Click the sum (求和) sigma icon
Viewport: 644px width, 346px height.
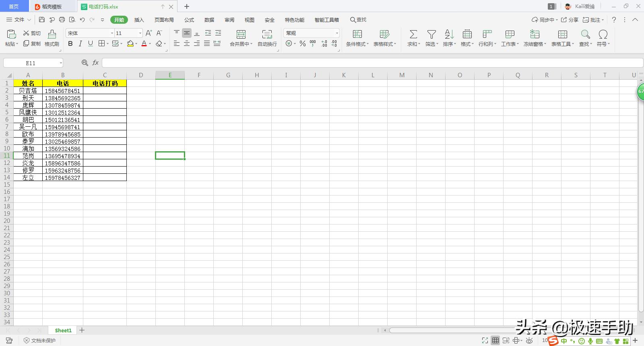(x=413, y=35)
